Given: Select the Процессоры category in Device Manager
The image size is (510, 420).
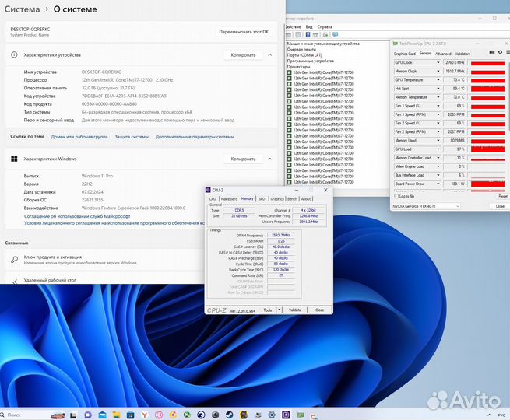Looking at the screenshot, I should tap(298, 67).
